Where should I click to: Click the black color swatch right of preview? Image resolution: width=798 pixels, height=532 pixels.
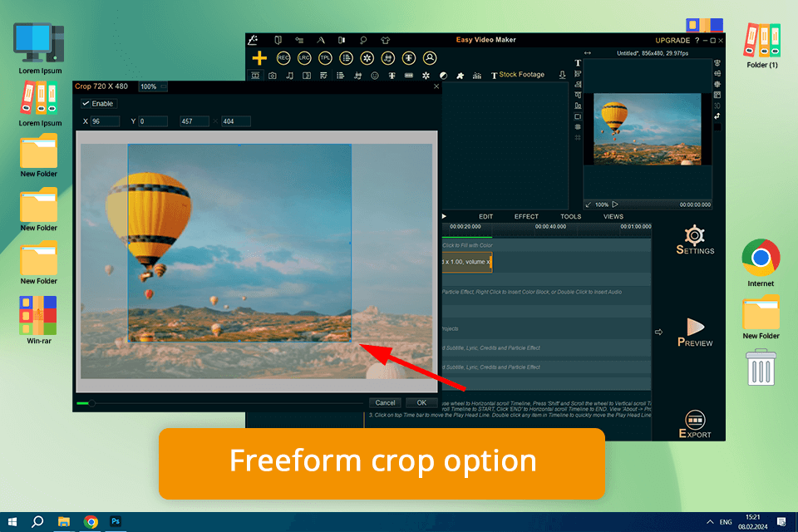point(717,126)
